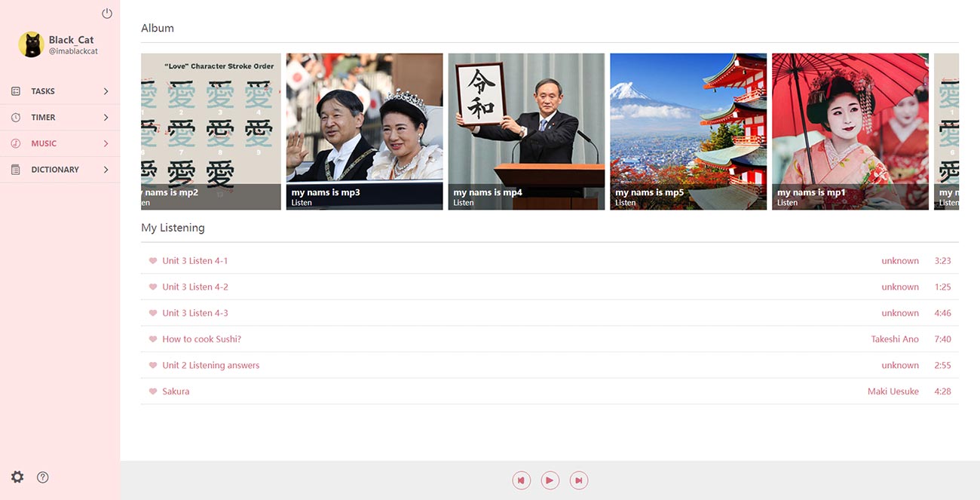The image size is (980, 500).
Task: Click the 4:46 track duration
Action: tap(942, 313)
